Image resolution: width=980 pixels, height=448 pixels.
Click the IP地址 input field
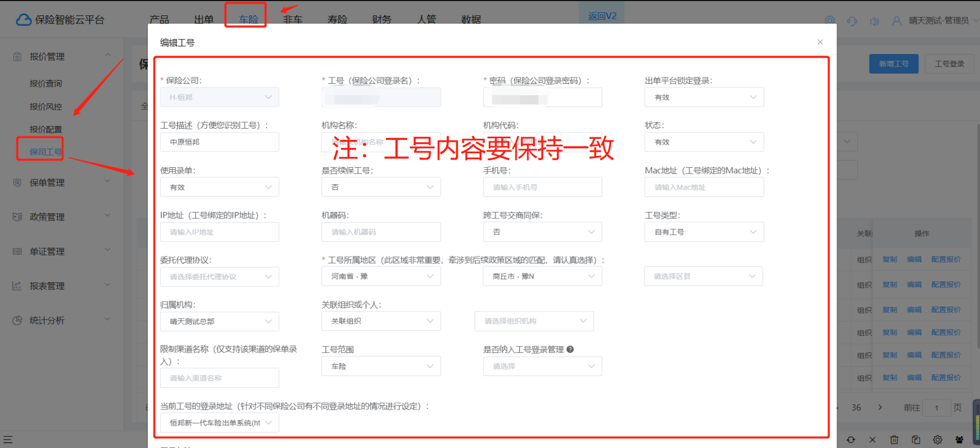coord(219,232)
